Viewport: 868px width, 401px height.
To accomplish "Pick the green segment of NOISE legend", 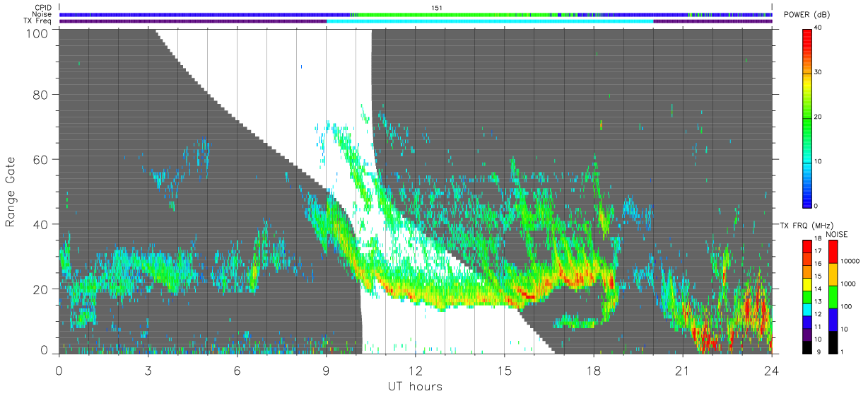I will (833, 296).
